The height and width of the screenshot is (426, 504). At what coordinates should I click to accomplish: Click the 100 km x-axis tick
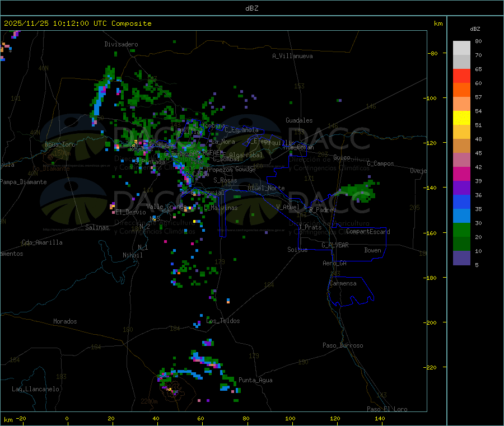(x=290, y=418)
